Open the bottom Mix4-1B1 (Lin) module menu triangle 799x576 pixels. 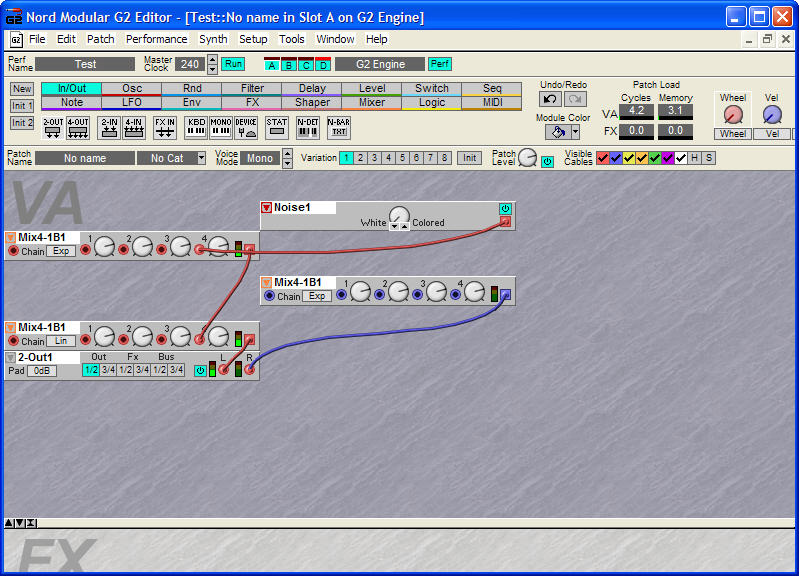pyautogui.click(x=10, y=327)
